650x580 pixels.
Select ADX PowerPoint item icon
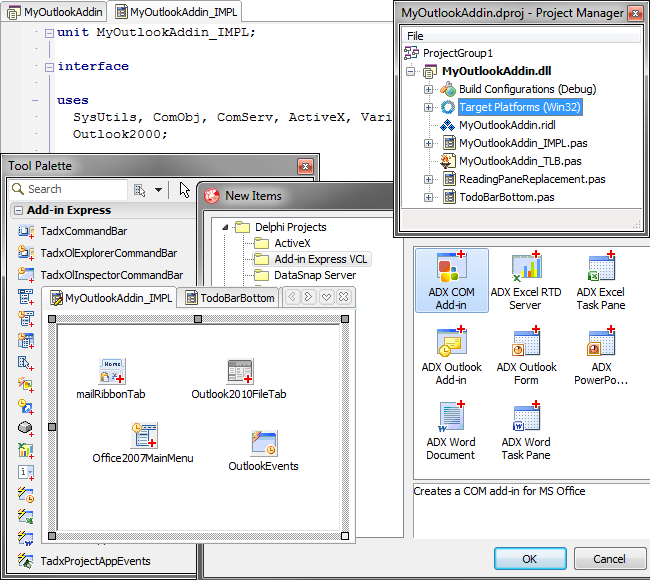[601, 343]
